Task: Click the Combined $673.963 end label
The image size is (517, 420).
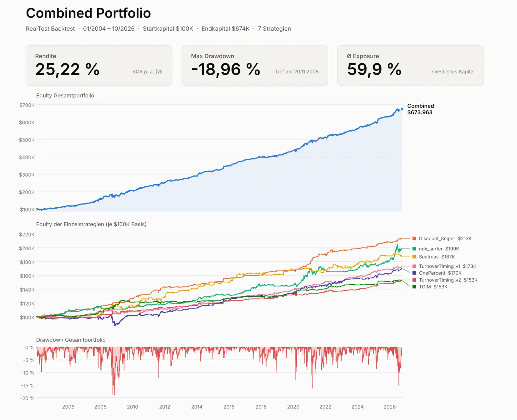Action: point(420,109)
